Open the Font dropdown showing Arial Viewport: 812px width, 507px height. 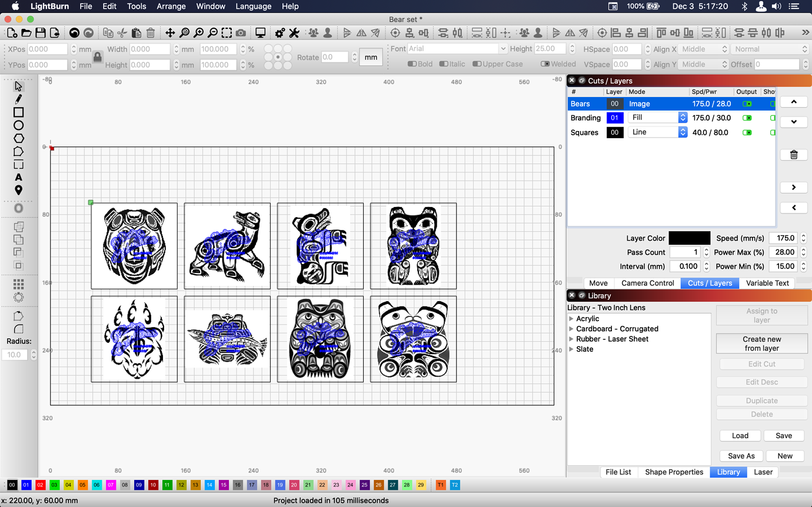[x=457, y=49]
